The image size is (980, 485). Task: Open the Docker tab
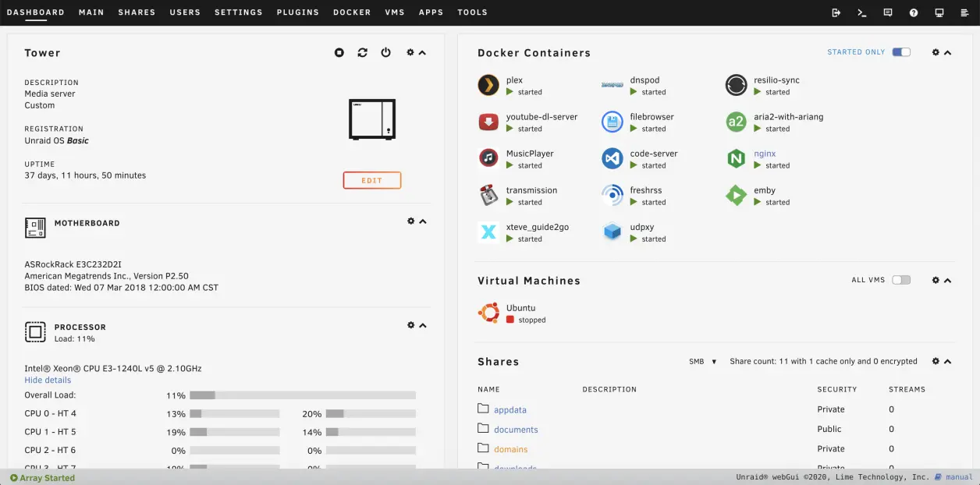point(352,12)
